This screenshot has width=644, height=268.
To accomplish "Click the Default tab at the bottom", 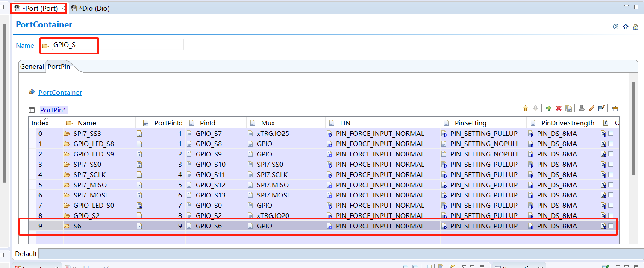I will pos(26,253).
